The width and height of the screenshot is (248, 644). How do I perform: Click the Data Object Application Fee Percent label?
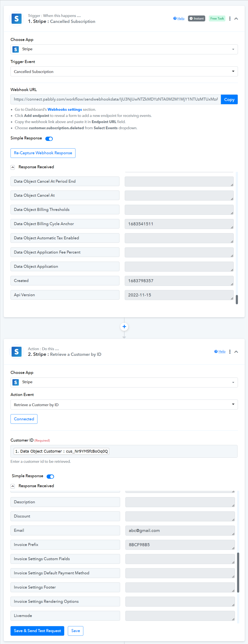(65, 252)
